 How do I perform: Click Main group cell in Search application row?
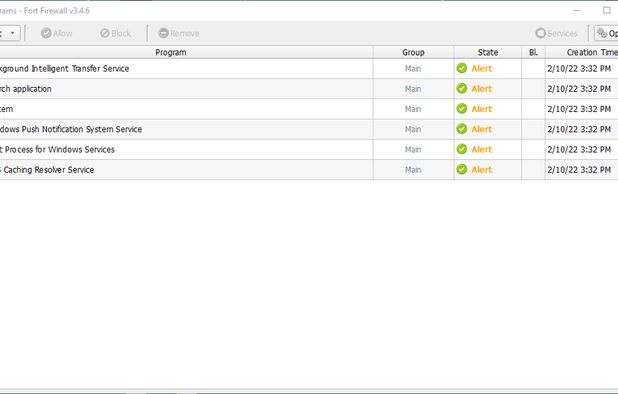[x=413, y=89]
